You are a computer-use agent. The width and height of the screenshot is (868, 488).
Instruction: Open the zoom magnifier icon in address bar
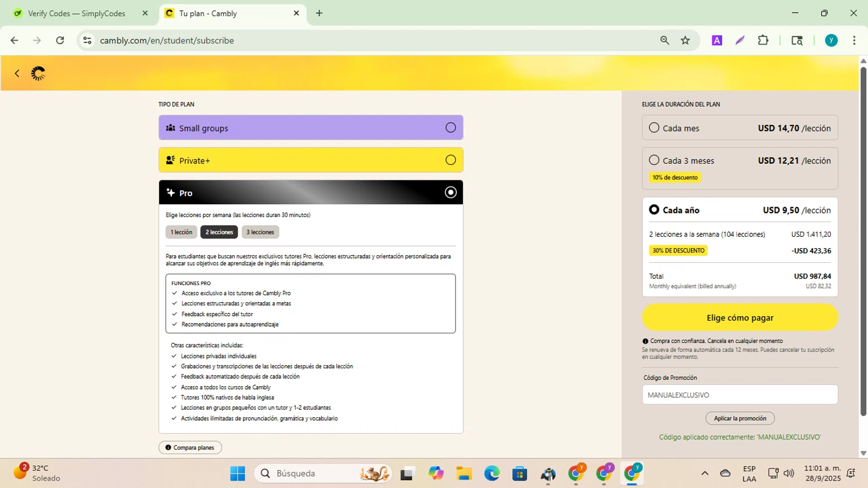[x=665, y=41]
